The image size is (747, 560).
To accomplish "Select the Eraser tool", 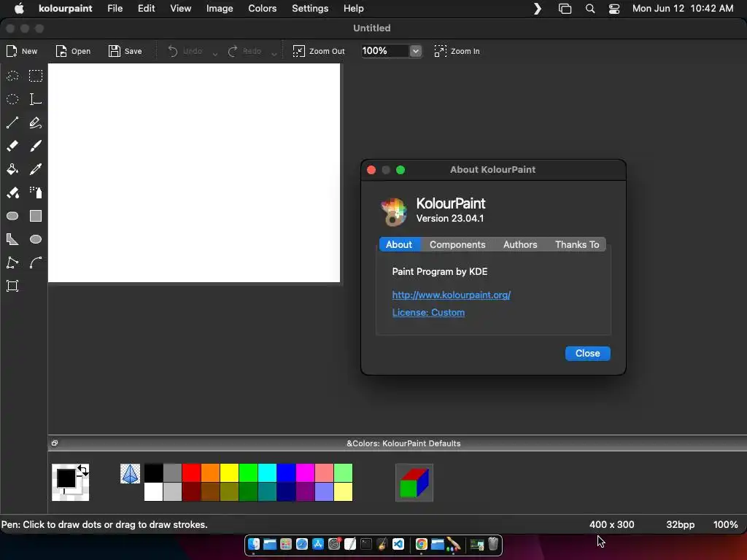I will click(12, 146).
